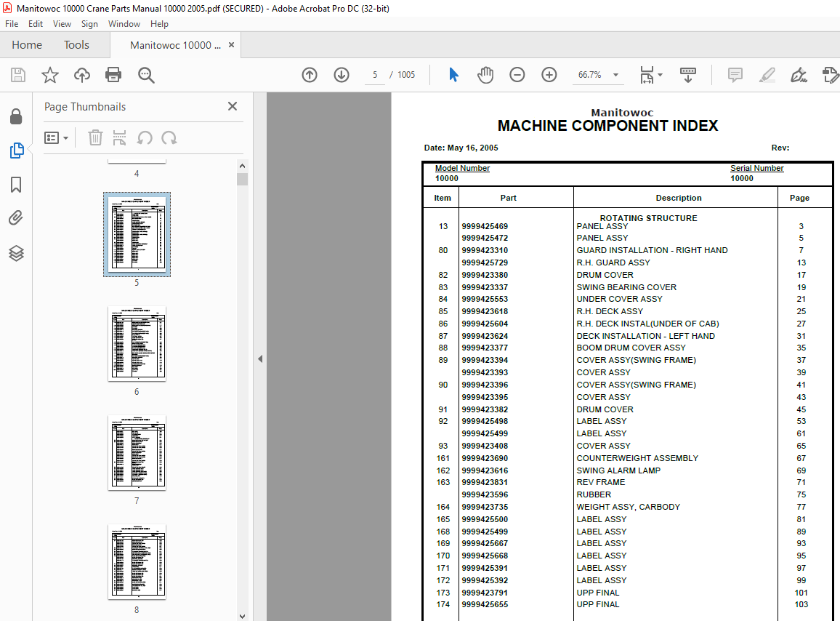Image resolution: width=840 pixels, height=621 pixels.
Task: Click the SWING ALARM LAMP description
Action: [618, 470]
